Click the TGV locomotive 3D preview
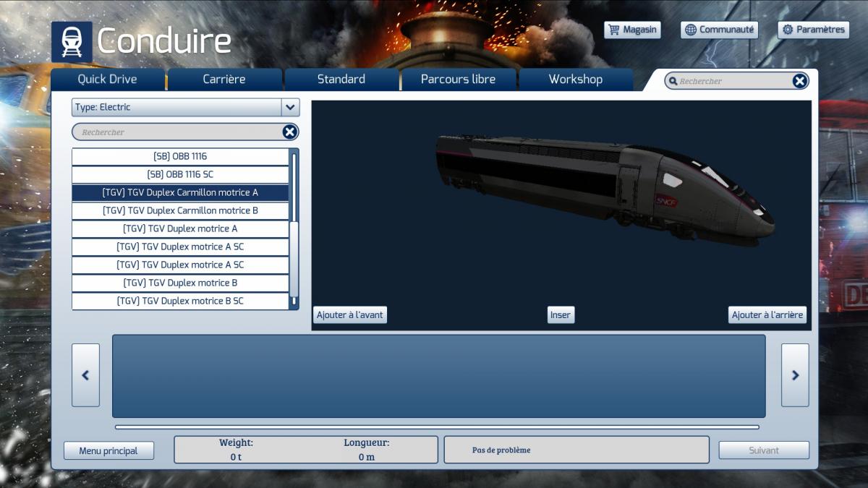 point(604,192)
